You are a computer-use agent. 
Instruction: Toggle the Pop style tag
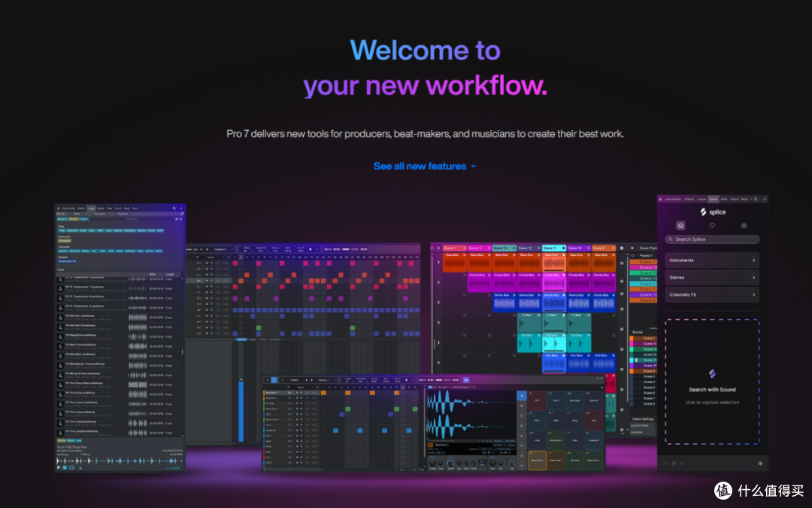62,231
